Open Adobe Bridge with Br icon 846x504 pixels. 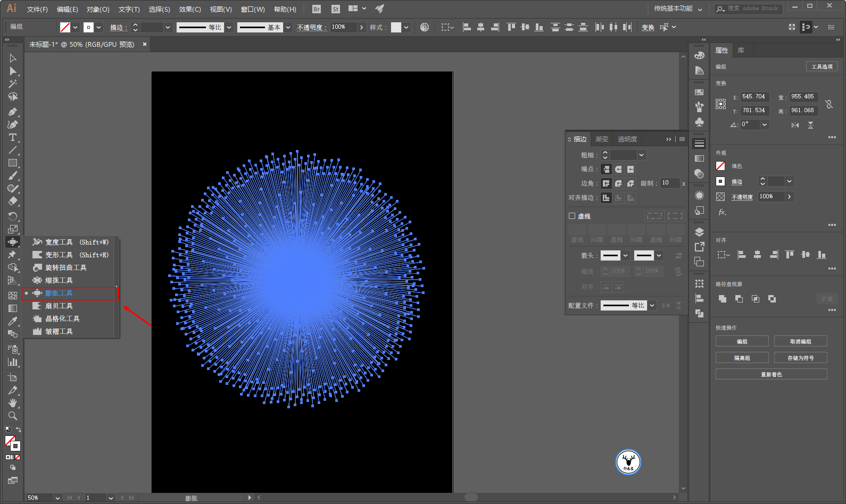pos(317,9)
